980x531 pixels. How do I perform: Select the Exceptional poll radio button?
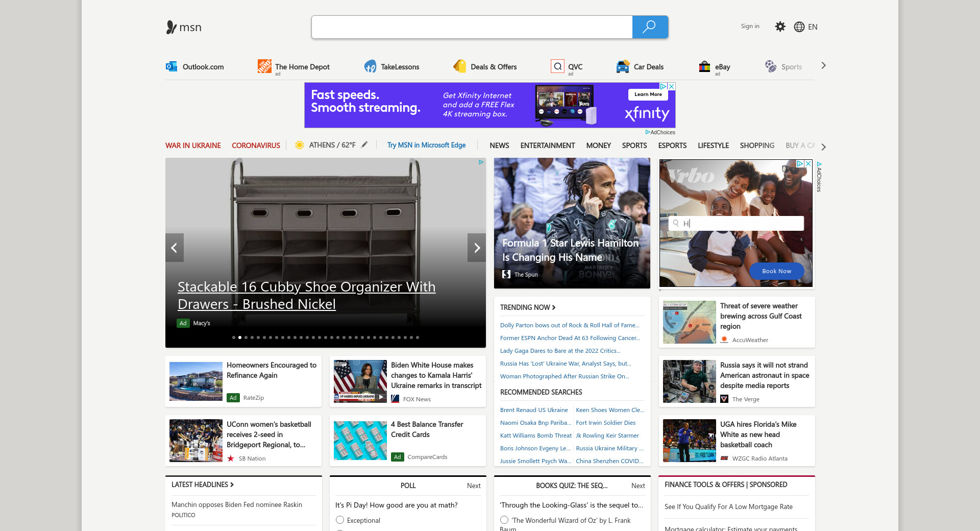(x=340, y=520)
